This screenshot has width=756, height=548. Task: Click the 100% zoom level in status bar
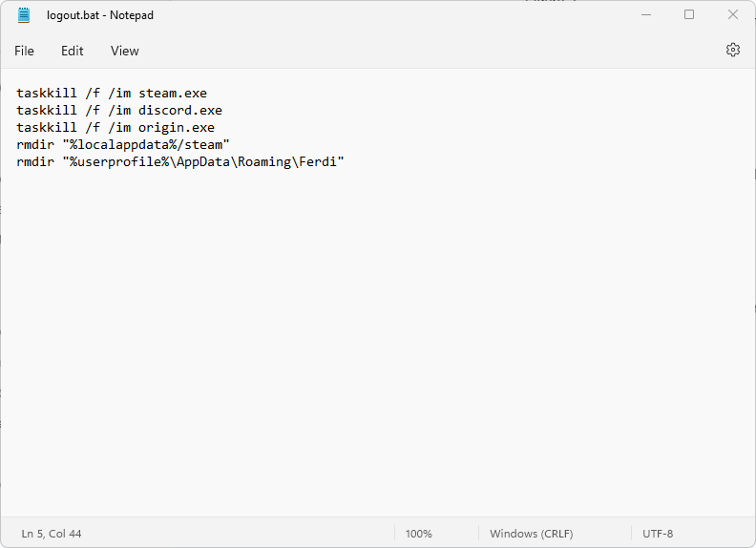[418, 534]
